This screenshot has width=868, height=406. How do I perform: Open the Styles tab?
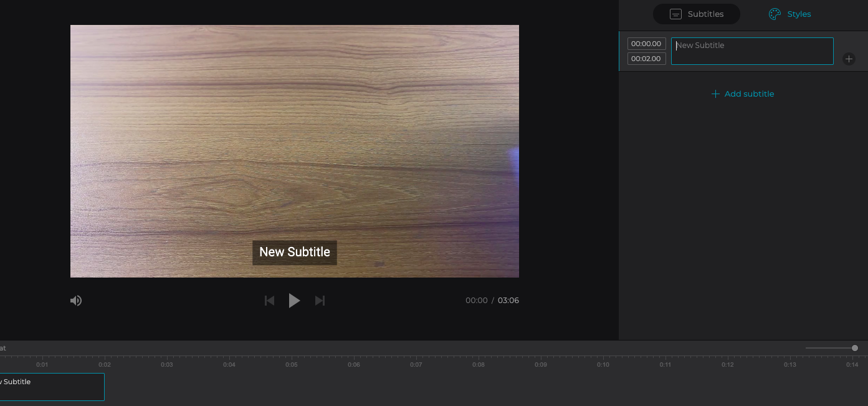tap(789, 14)
